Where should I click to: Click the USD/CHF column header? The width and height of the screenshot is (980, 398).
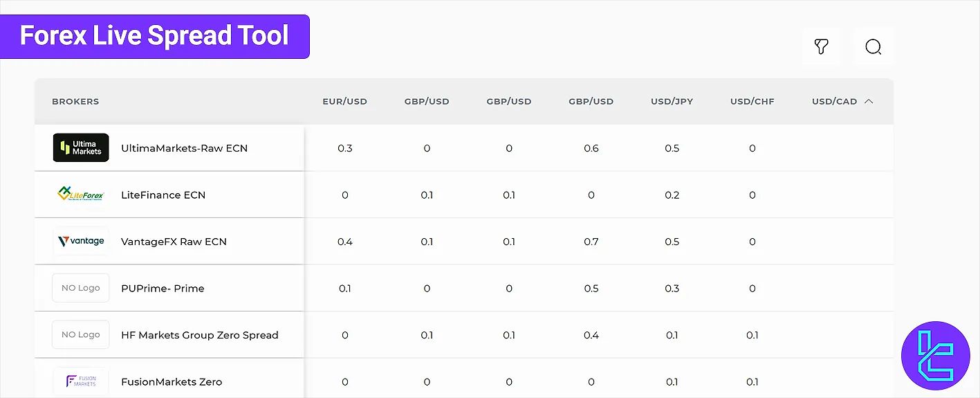pos(752,101)
